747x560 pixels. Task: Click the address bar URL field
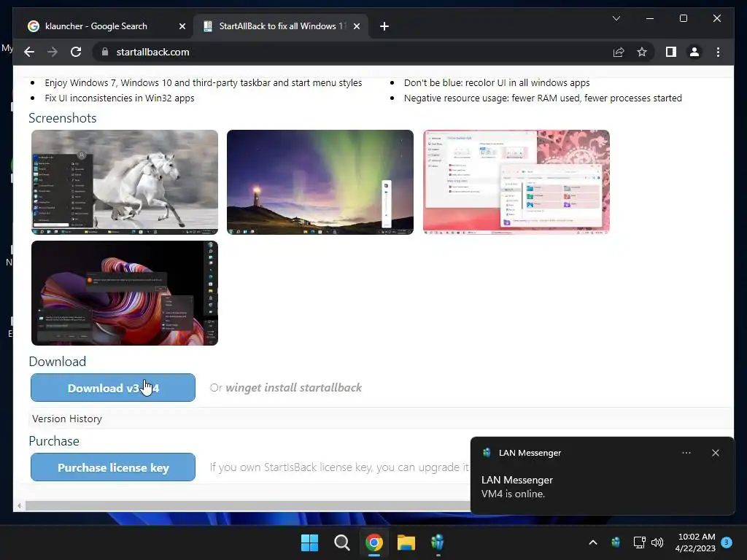point(352,52)
